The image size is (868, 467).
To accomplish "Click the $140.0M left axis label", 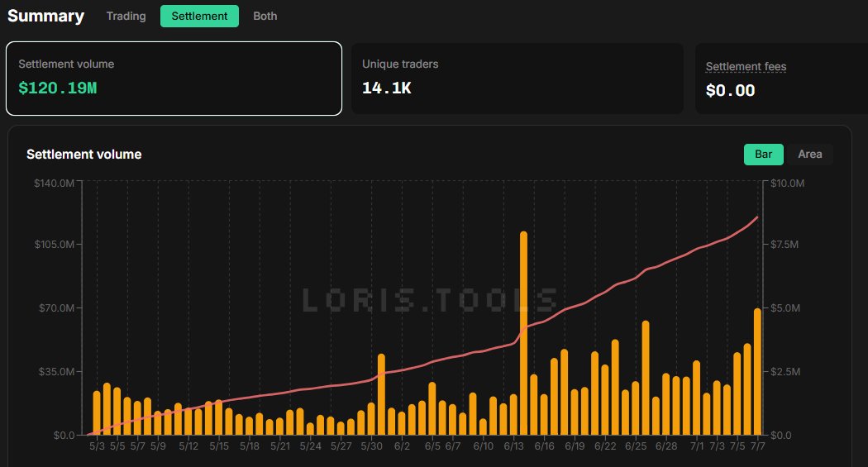I will click(55, 183).
